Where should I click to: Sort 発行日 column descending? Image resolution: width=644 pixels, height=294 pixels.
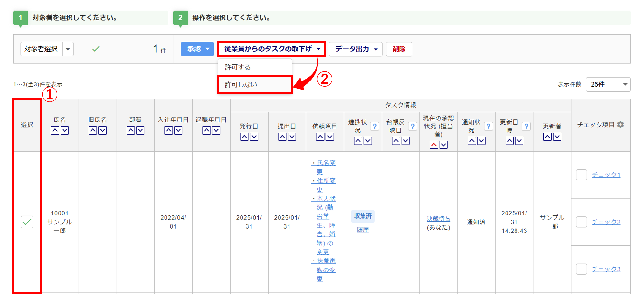point(254,137)
